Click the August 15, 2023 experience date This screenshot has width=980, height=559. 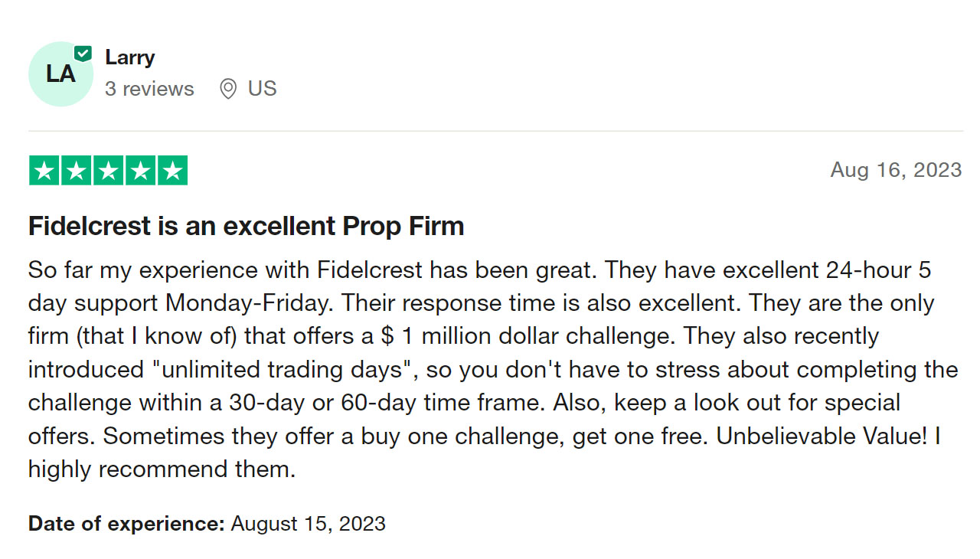(x=309, y=524)
